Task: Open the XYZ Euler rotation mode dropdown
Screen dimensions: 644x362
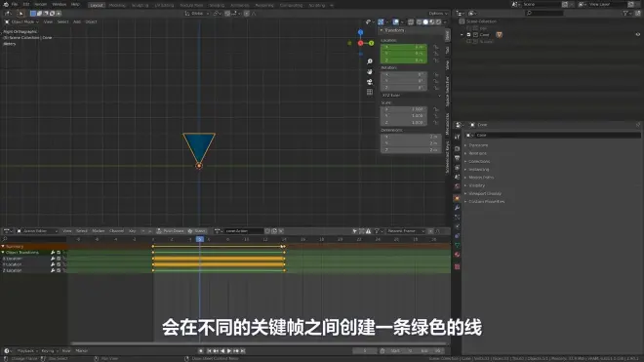Action: pyautogui.click(x=411, y=96)
